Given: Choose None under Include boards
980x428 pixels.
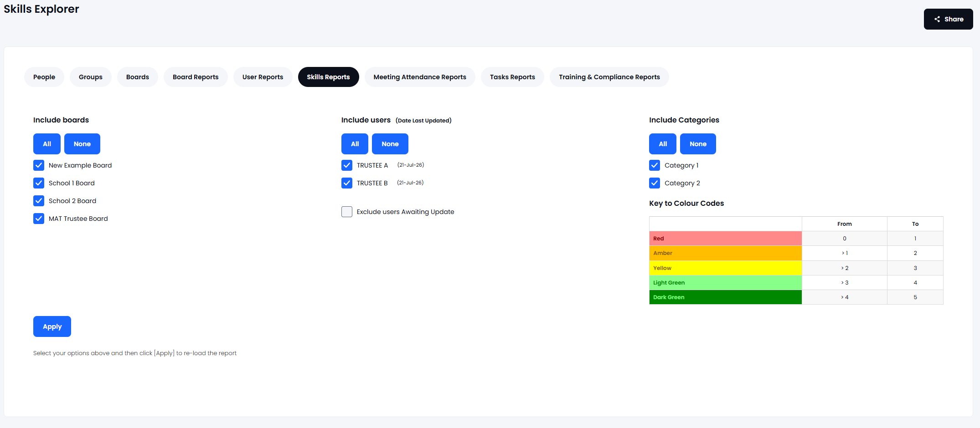Looking at the screenshot, I should pyautogui.click(x=82, y=144).
